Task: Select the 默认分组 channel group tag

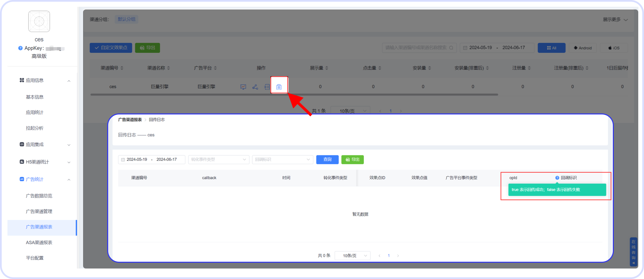Action: (x=126, y=19)
